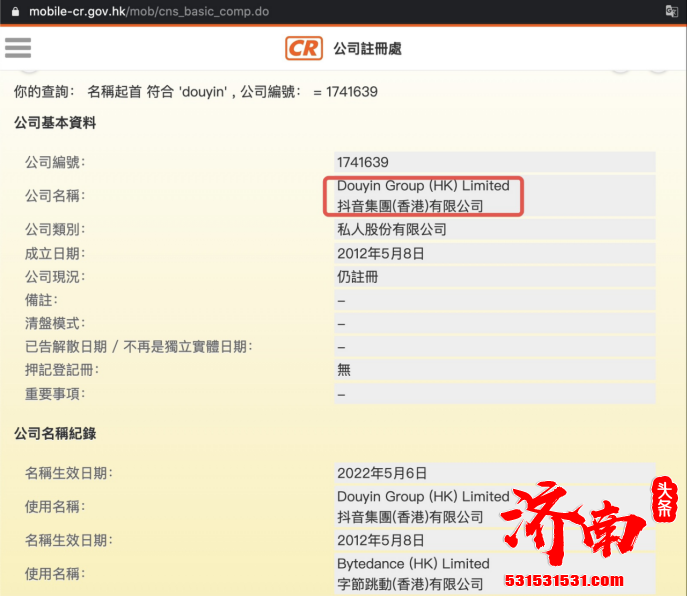Click the 仍註冊 company status value
Screen dimensions: 687x596
coord(358,277)
